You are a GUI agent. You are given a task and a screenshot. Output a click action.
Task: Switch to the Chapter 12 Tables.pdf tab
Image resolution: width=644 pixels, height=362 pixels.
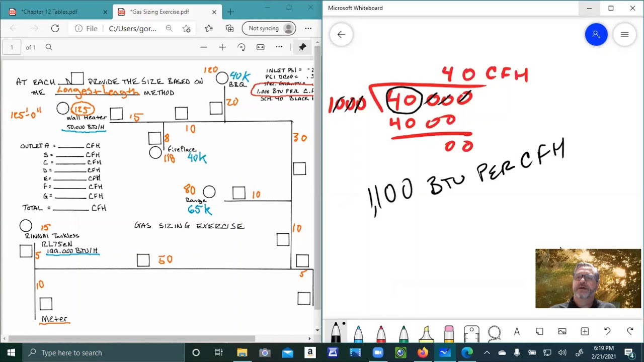(55, 12)
